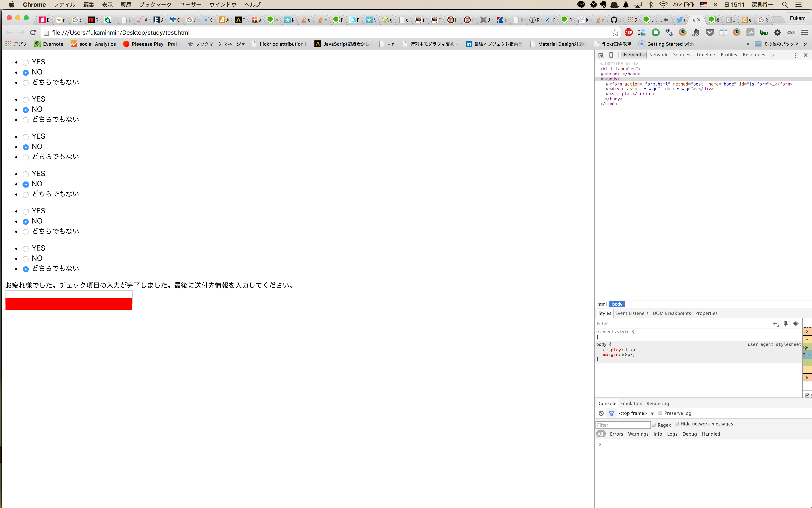Open the Evernote Web Clipper extension
Viewport: 812px width, 508px height.
[696, 33]
